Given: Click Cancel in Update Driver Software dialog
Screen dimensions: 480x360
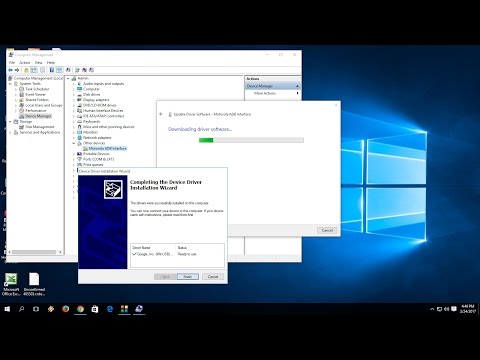Looking at the screenshot, I should pyautogui.click(x=327, y=230).
